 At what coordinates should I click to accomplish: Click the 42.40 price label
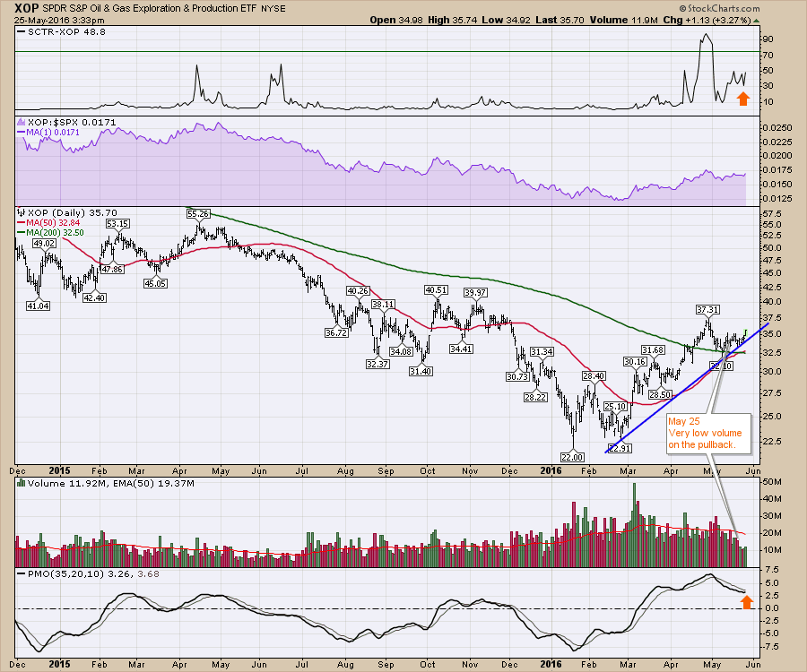click(94, 297)
